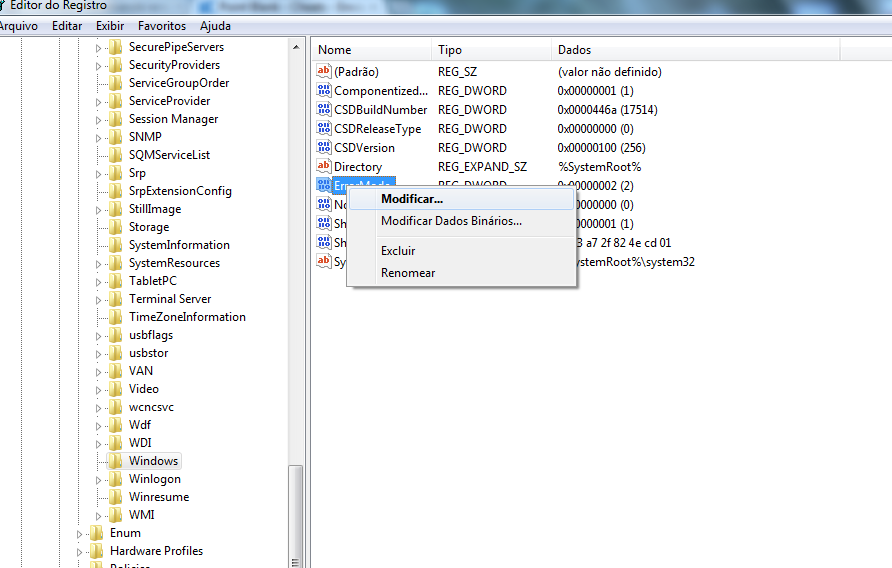This screenshot has width=892, height=568.
Task: Select Excluir in the context menu
Action: (398, 251)
